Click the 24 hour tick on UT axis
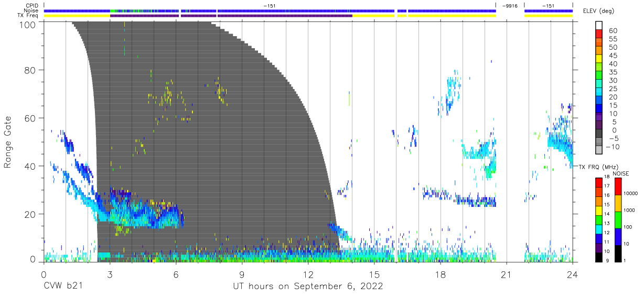This screenshot has height=297, width=644. [573, 274]
